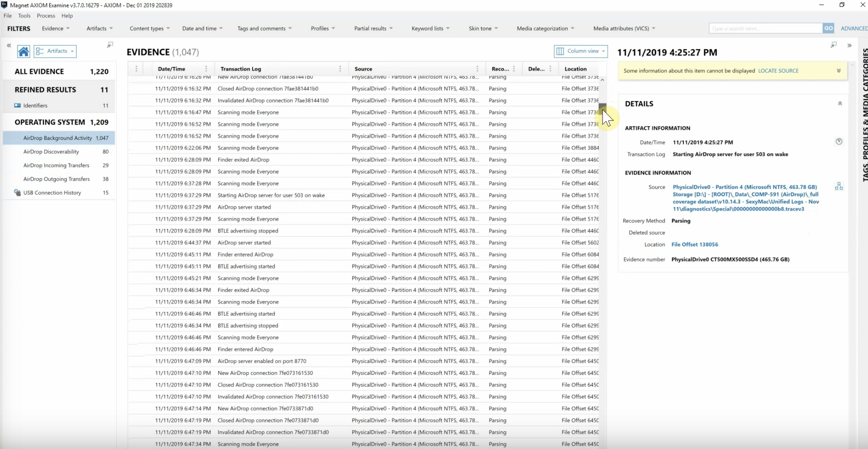Open Partial results filter dropdown
Screen dimensions: 868x449
pos(373,29)
